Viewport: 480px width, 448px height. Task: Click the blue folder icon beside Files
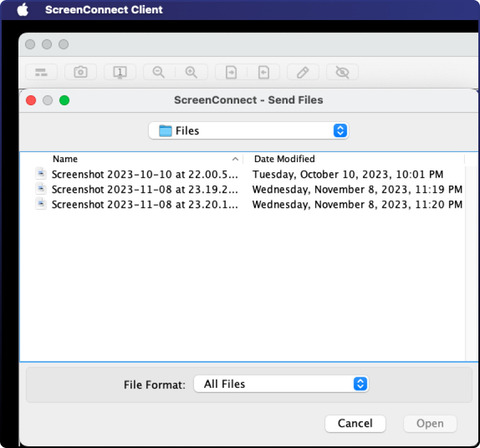[x=165, y=131]
